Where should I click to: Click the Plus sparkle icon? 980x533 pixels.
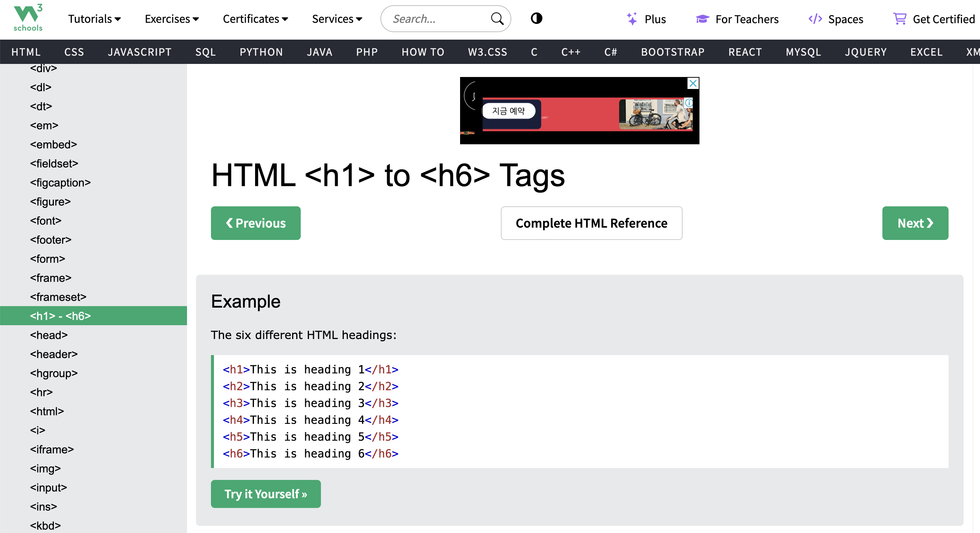pos(631,19)
